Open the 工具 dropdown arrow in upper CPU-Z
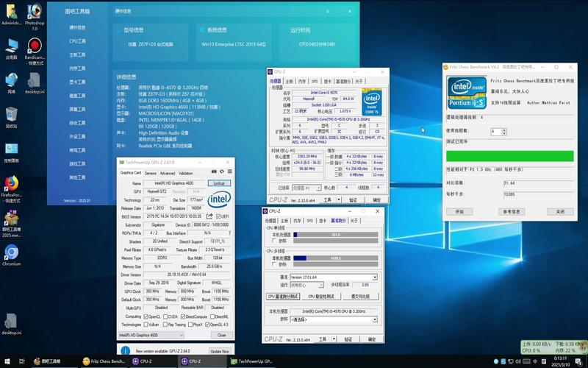 tap(339, 199)
